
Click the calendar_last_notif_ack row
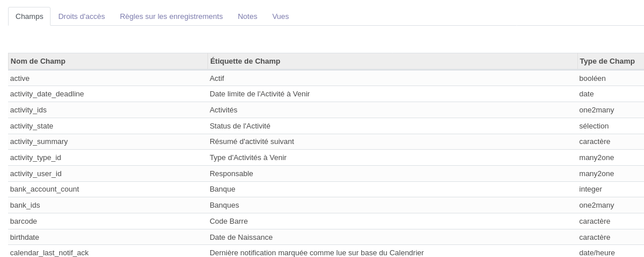(49, 252)
